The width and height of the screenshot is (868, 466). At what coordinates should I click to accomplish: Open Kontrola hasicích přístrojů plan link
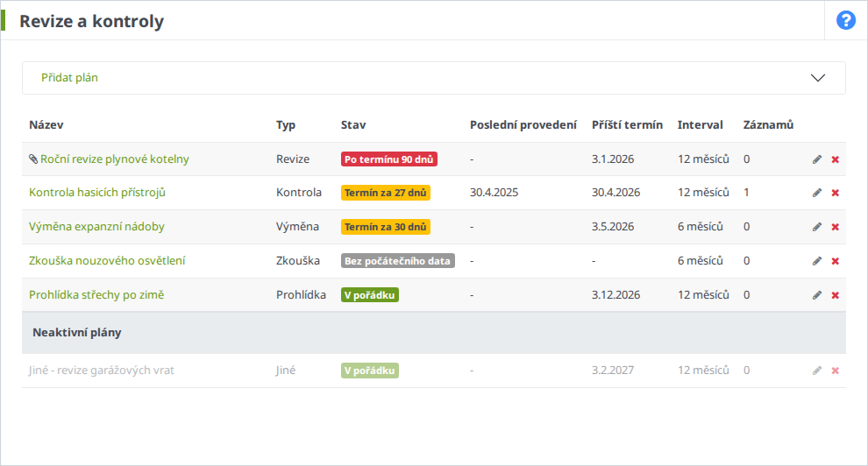coord(97,193)
